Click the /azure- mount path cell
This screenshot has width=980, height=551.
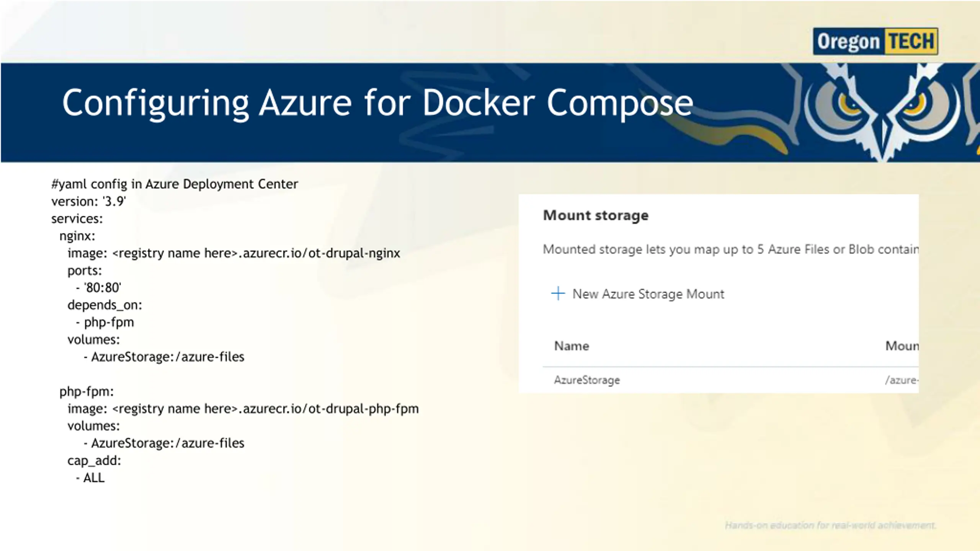[x=902, y=380]
